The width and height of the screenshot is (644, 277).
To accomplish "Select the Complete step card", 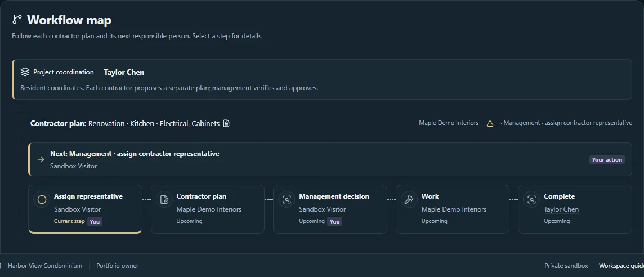I will pyautogui.click(x=575, y=209).
